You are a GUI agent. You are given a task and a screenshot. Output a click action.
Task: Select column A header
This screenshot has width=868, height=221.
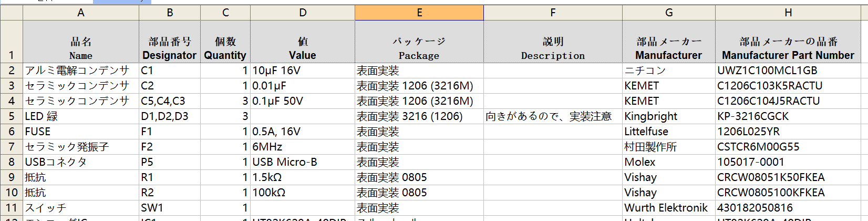81,13
